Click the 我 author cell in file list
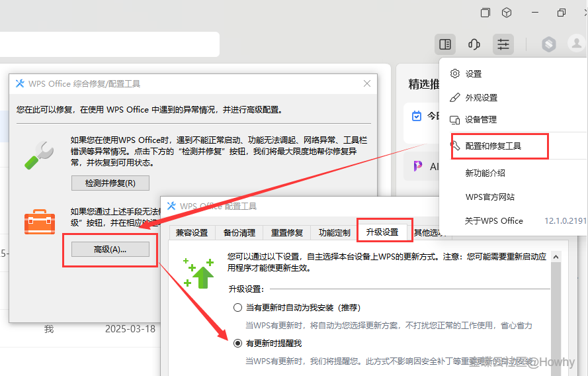Screen dimensions: 588x376 coord(49,329)
